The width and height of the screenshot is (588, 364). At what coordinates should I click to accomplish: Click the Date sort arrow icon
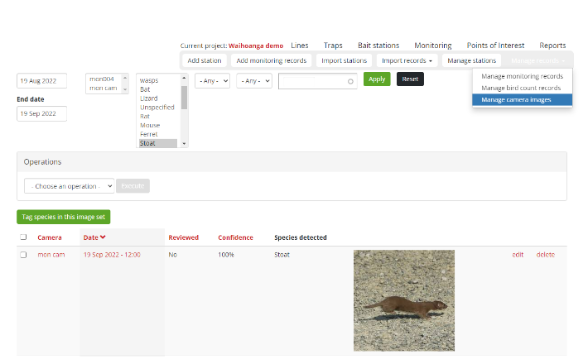[104, 237]
